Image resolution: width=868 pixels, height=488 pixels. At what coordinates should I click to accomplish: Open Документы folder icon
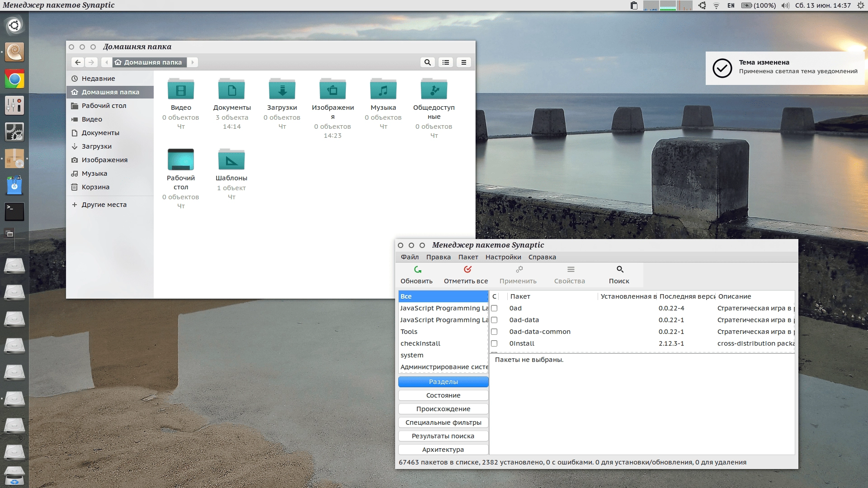coord(231,89)
